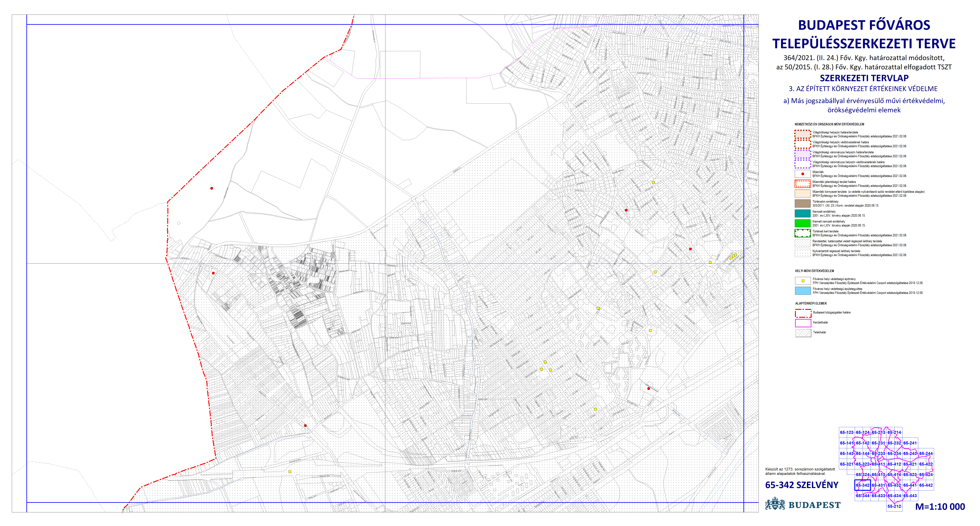Click the orange Műemléki jelentőségű terület határa symbol

803,184
